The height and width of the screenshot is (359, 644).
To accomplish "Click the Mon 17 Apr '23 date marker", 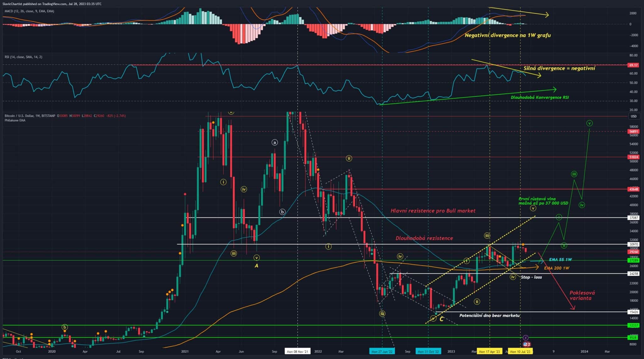I will point(489,351).
